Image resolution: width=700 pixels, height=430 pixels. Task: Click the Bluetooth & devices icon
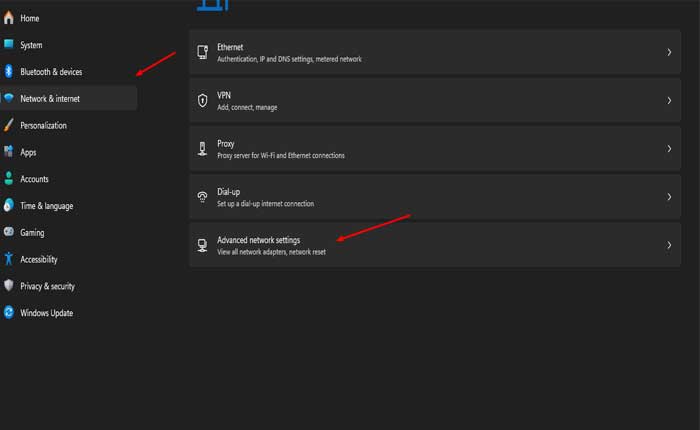coord(9,72)
